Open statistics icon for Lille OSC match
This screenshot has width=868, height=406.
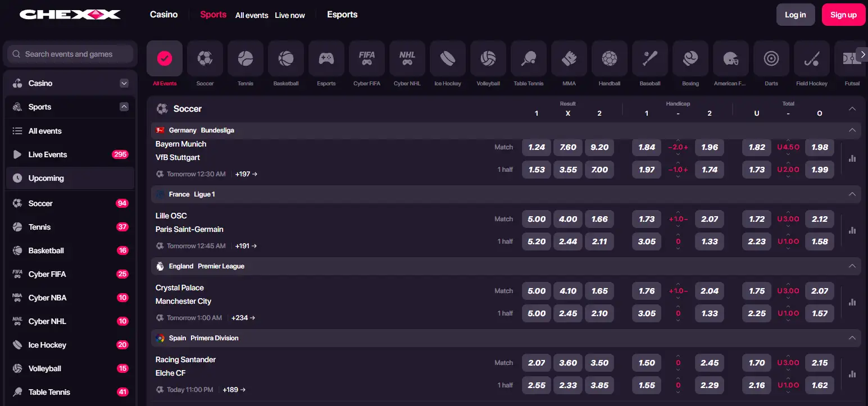coord(852,230)
